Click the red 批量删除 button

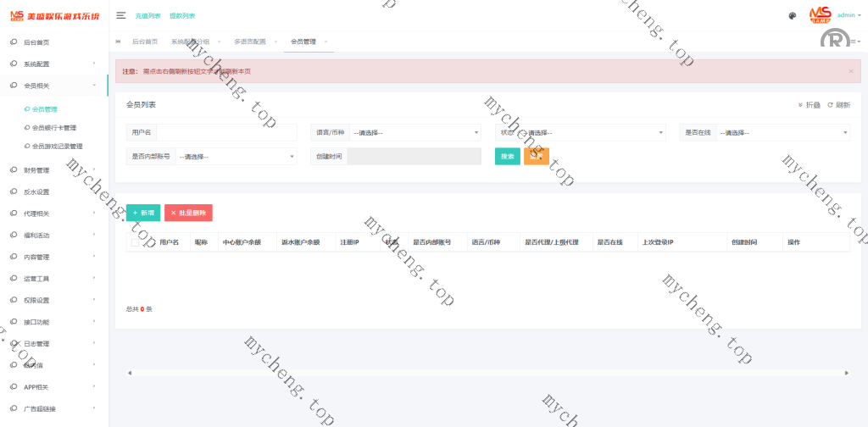[188, 213]
